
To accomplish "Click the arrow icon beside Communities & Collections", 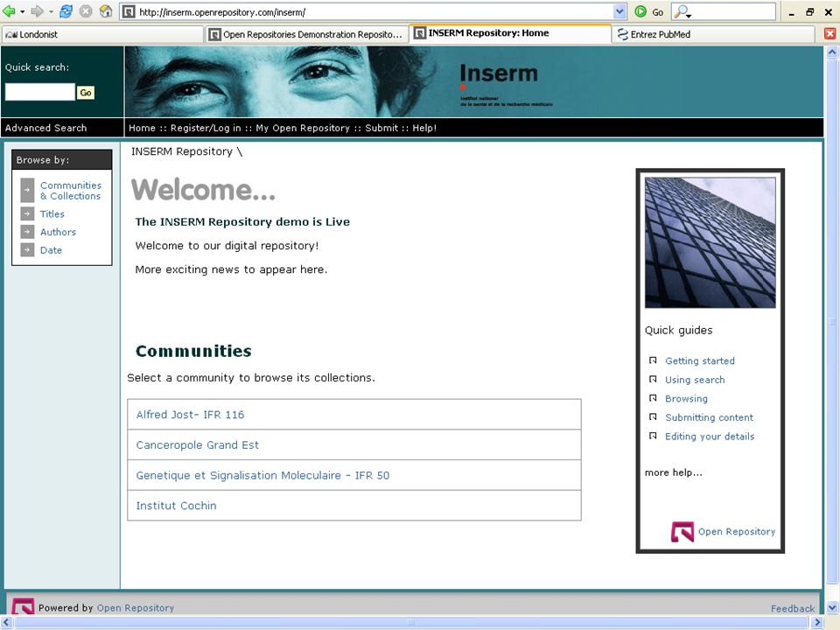I will [x=27, y=190].
